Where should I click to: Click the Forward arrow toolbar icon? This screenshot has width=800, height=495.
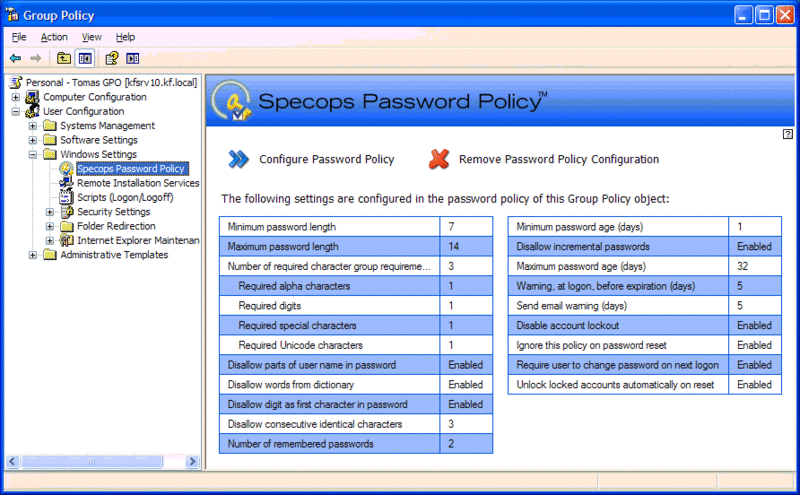[x=36, y=58]
